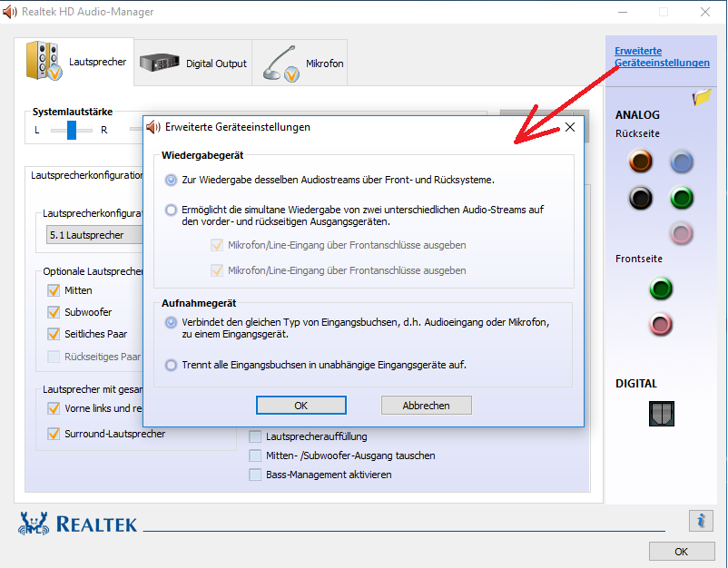Click the ANALOG heading
The width and height of the screenshot is (728, 568).
637,115
